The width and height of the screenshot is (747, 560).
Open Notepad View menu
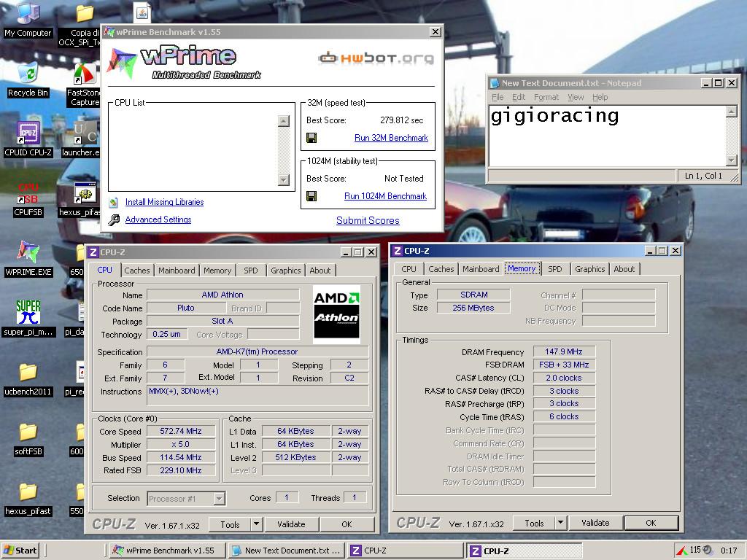tap(576, 97)
